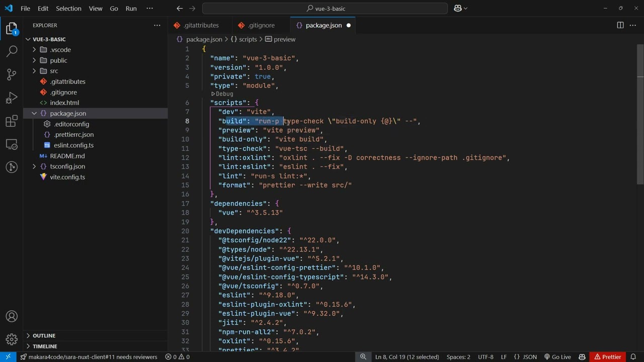Click the editor vertical scrollbar thumb
Screen dimensions: 644x362
point(640,114)
